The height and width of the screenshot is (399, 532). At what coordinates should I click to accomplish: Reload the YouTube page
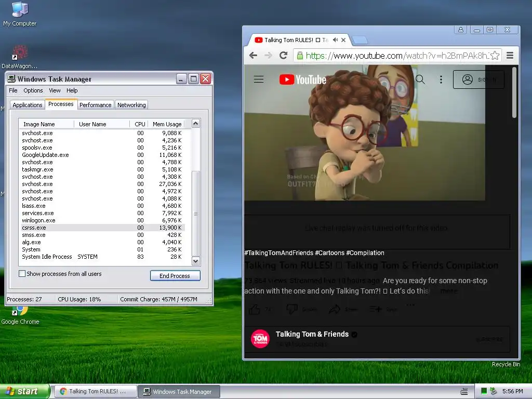point(283,55)
